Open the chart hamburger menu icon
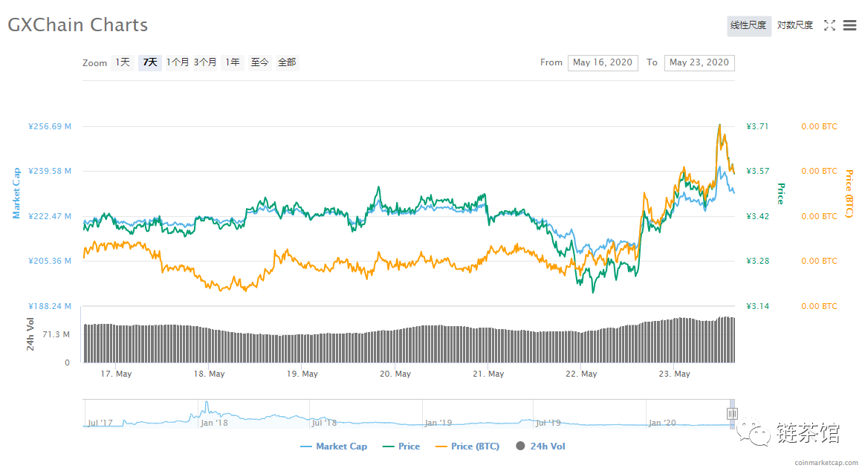This screenshot has height=471, width=868. 849,25
